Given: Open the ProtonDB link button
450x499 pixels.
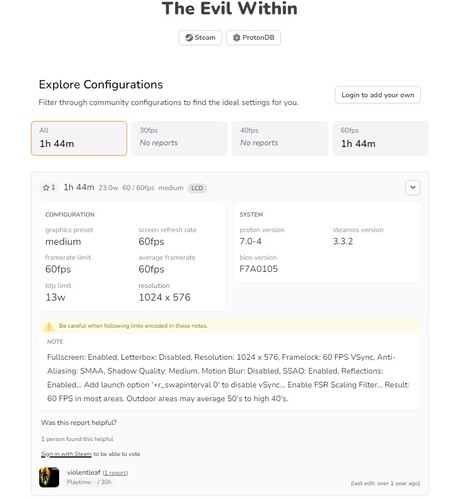Looking at the screenshot, I should 253,38.
